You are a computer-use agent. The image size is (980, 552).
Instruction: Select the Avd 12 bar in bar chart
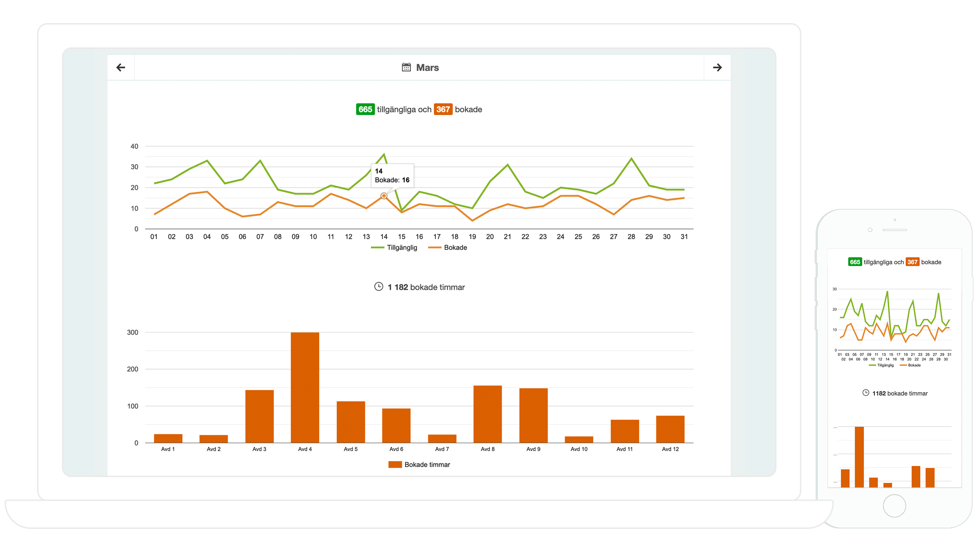coord(670,429)
